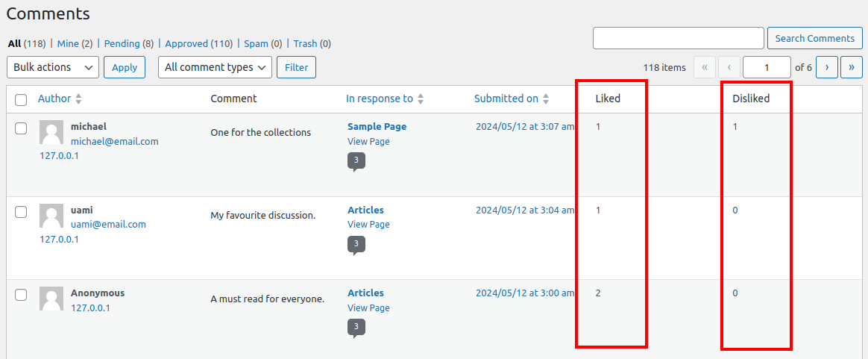Viewport: 868px width, 359px height.
Task: Click View Page in uami's row
Action: pos(368,225)
